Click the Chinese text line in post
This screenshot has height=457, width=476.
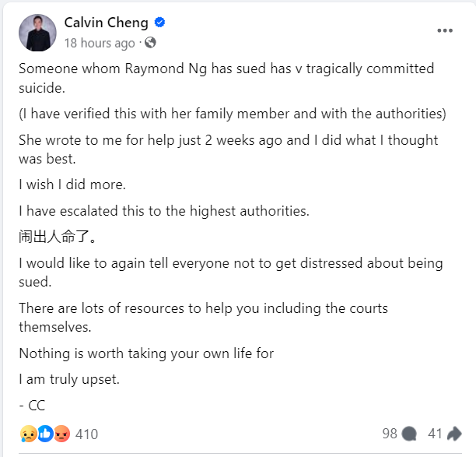point(58,237)
